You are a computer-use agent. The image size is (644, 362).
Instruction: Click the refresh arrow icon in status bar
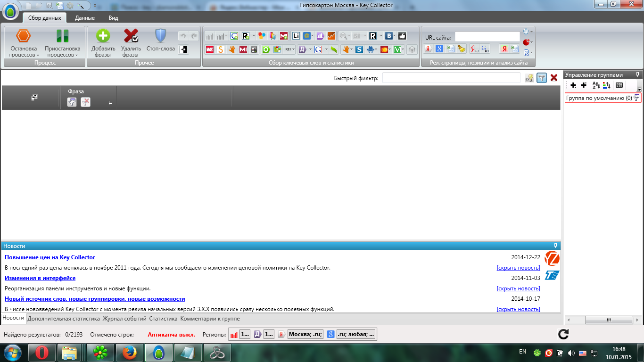tap(563, 335)
